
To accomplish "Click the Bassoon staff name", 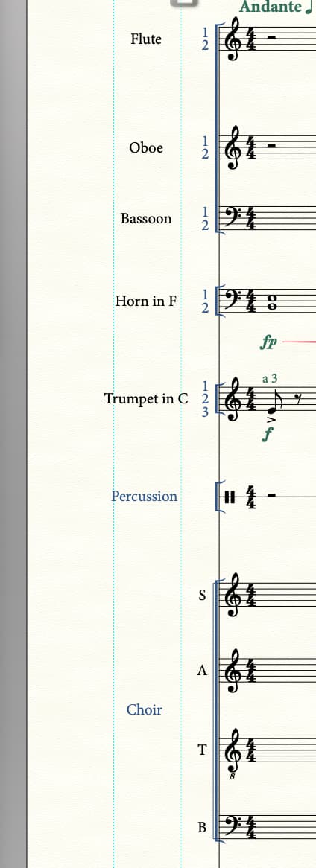I will click(146, 219).
